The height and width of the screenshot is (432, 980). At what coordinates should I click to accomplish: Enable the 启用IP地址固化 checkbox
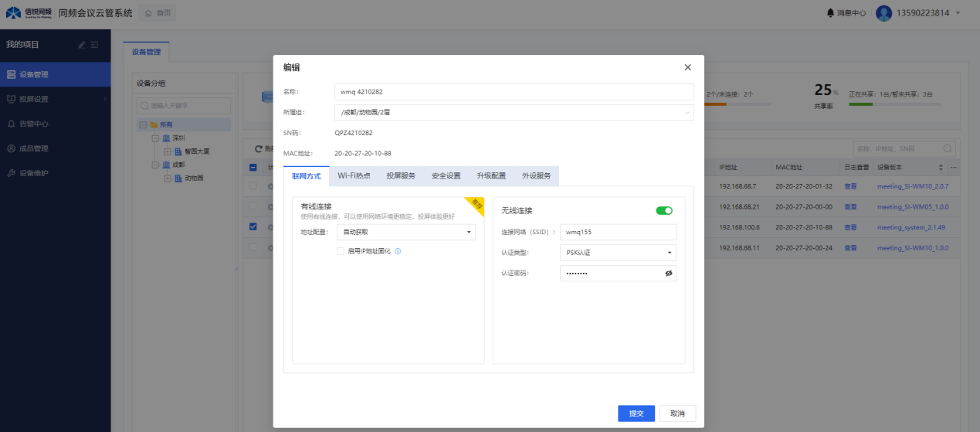coord(341,251)
